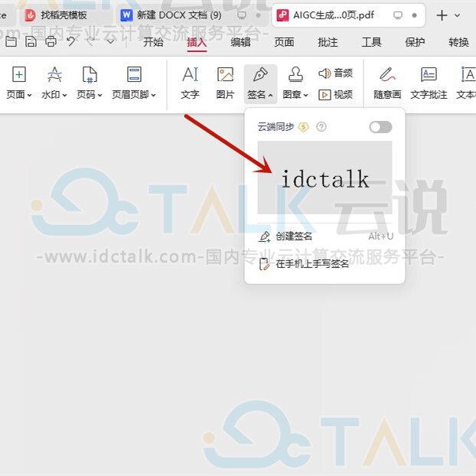Click the save icon in quick access toolbar

(x=31, y=41)
